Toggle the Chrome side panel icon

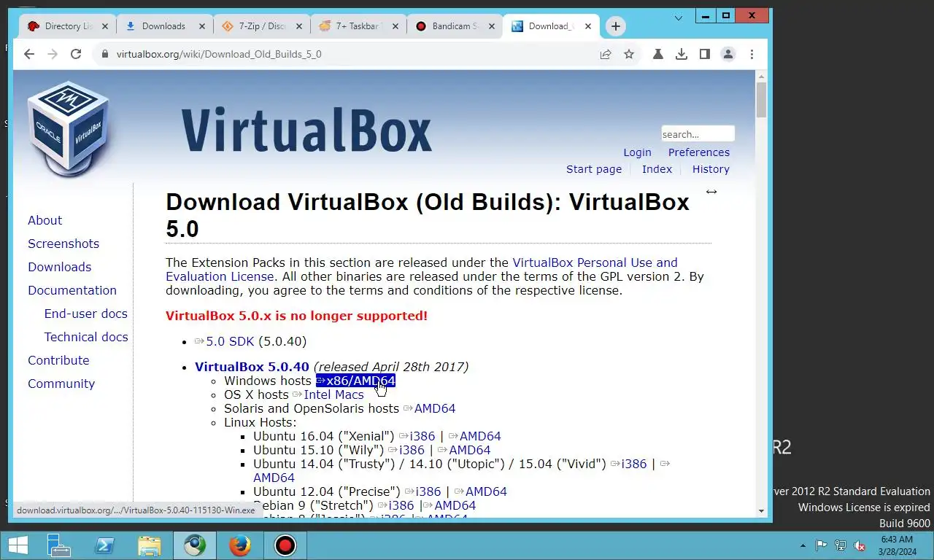705,54
